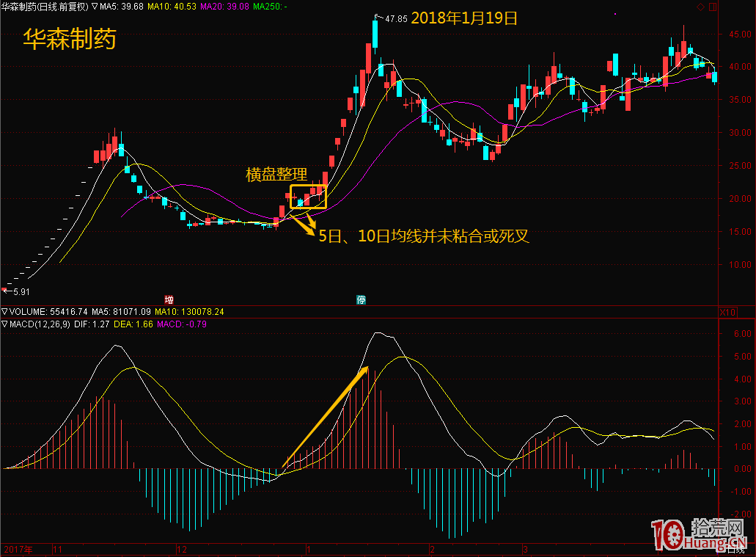The height and width of the screenshot is (557, 756).
Task: Open the triangle dropdown before VOLUME
Action: 4,312
